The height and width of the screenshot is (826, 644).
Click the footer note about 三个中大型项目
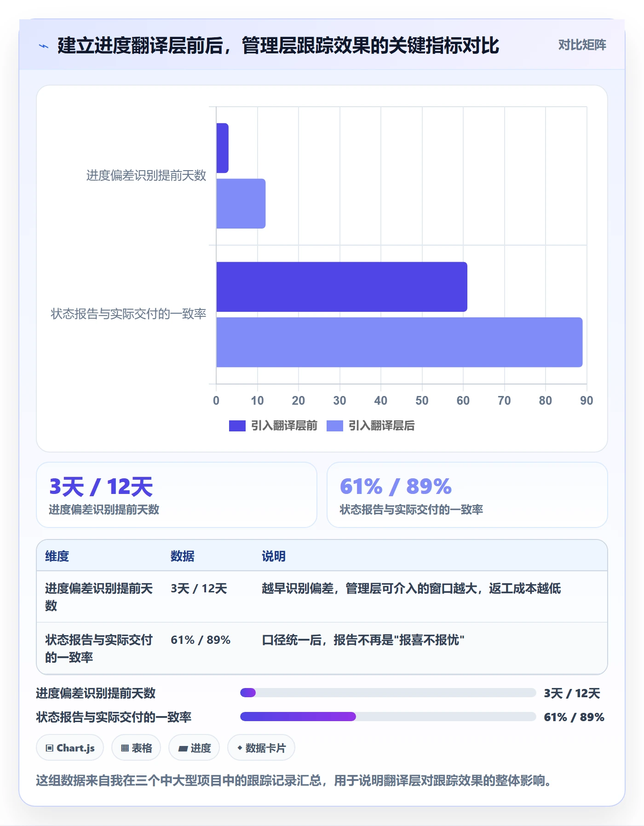click(294, 780)
